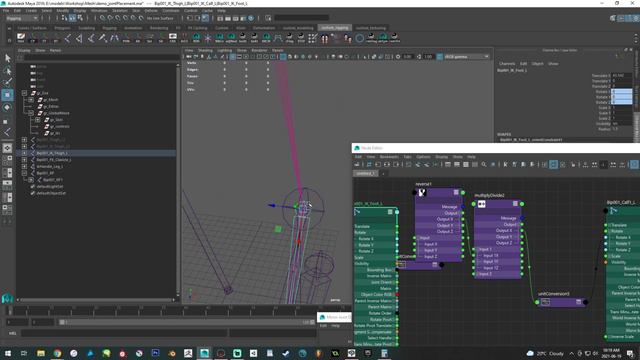640x360 pixels.
Task: Open Channel Box Channels menu
Action: tap(507, 64)
